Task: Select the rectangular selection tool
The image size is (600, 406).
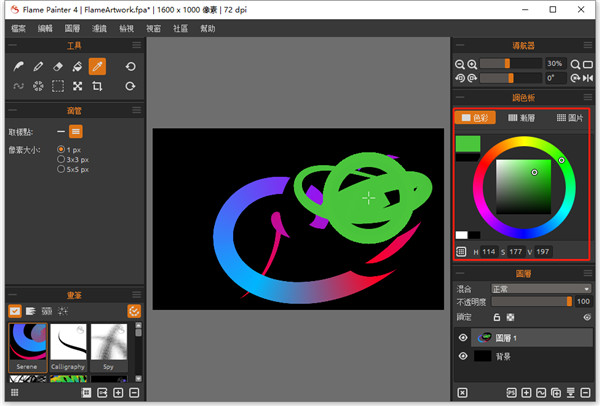Action: pyautogui.click(x=57, y=86)
